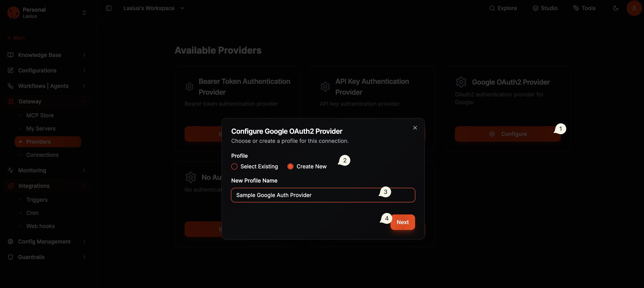
Task: Select the Gateway icon in the sidebar
Action: [10, 101]
